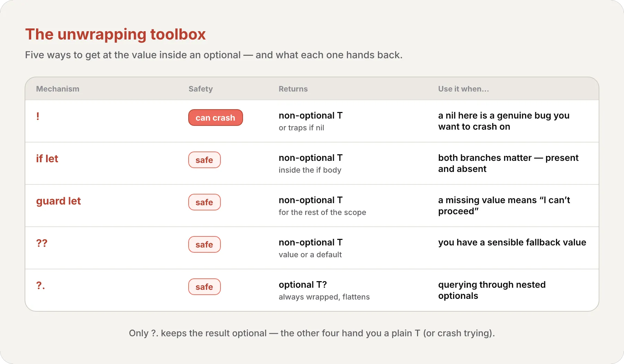624x364 pixels.
Task: Click the "inside the if body" note
Action: pos(310,170)
